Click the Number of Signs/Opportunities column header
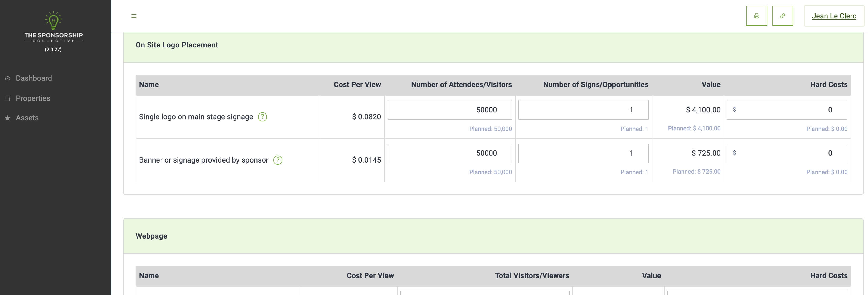This screenshot has width=868, height=295. (595, 85)
